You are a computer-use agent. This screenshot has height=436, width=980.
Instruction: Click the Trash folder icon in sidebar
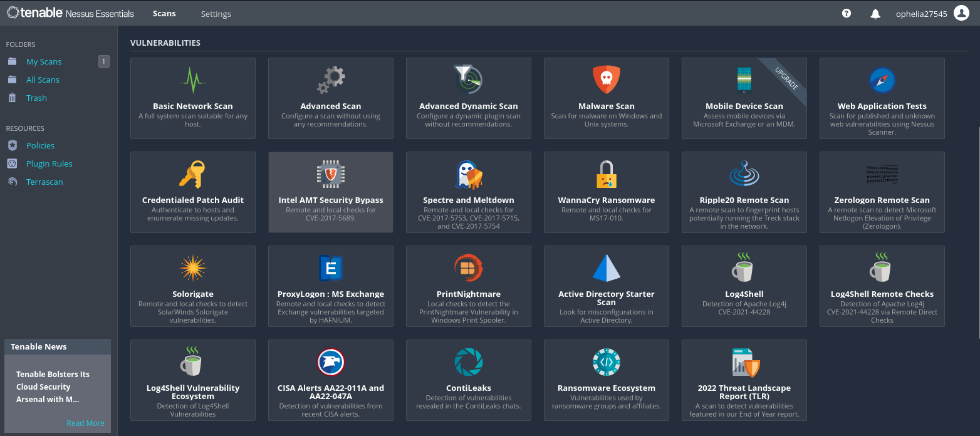[12, 98]
